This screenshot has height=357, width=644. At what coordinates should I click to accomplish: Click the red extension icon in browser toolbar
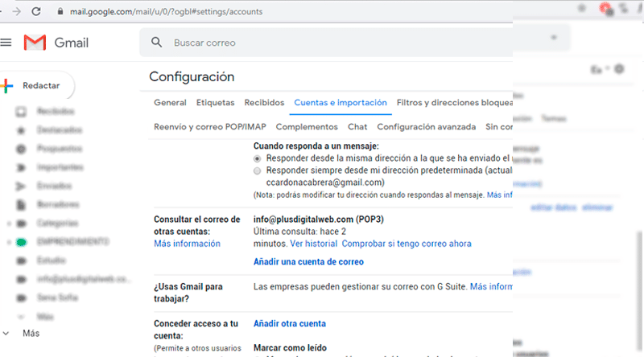tap(606, 8)
